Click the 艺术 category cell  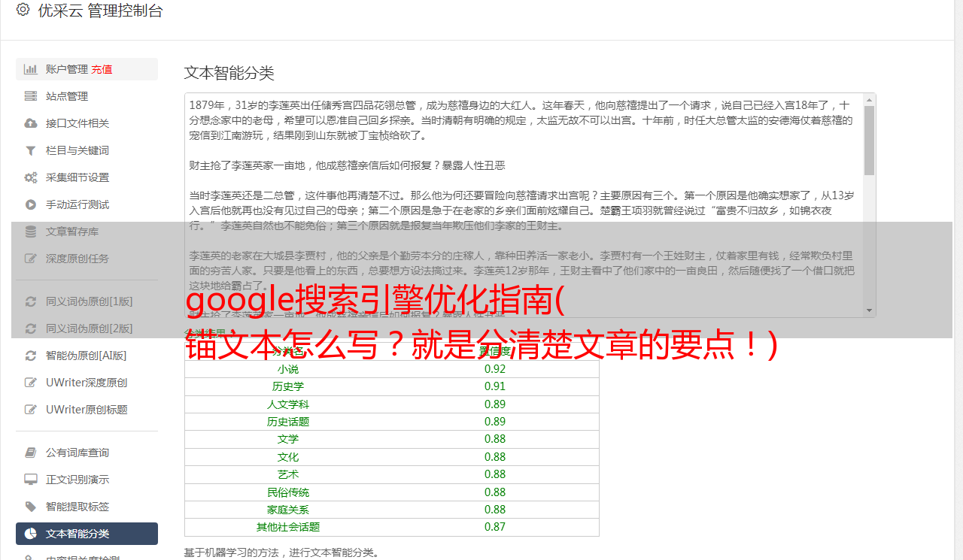[288, 474]
